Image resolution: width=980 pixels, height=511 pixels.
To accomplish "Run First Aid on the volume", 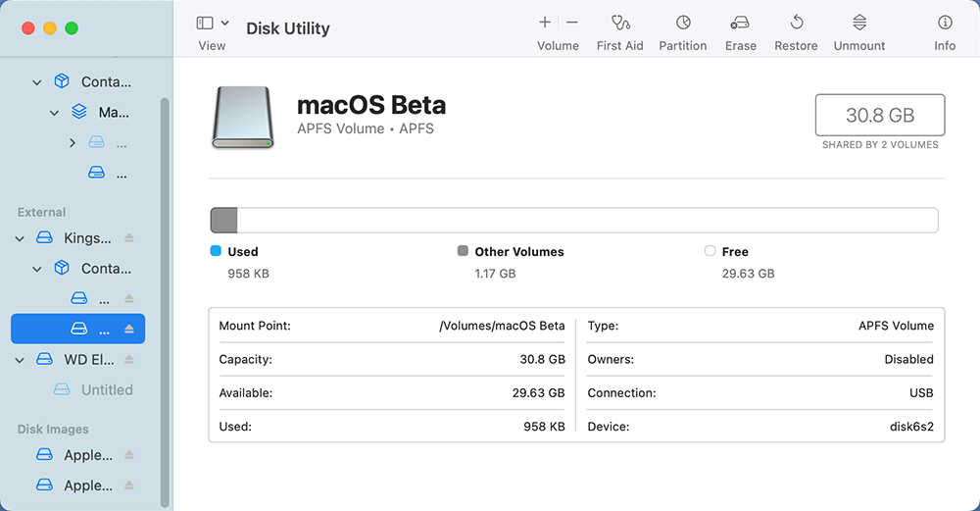I will click(x=619, y=23).
